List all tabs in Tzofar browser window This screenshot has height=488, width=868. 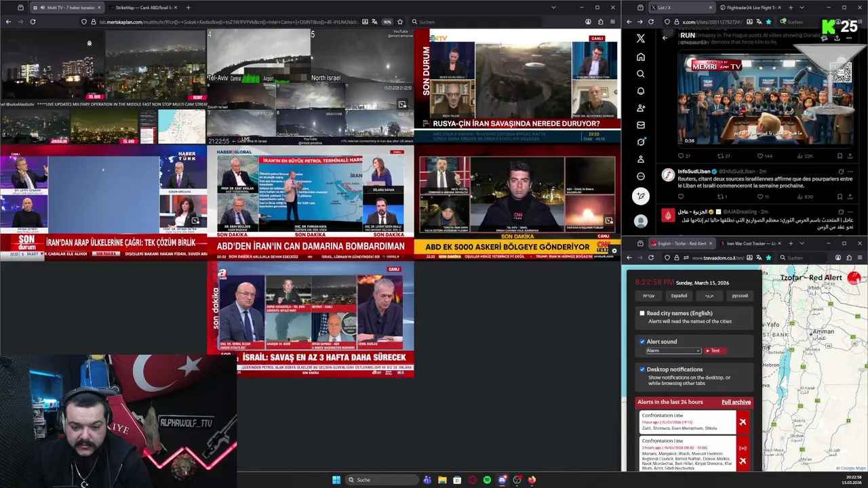tap(802, 243)
